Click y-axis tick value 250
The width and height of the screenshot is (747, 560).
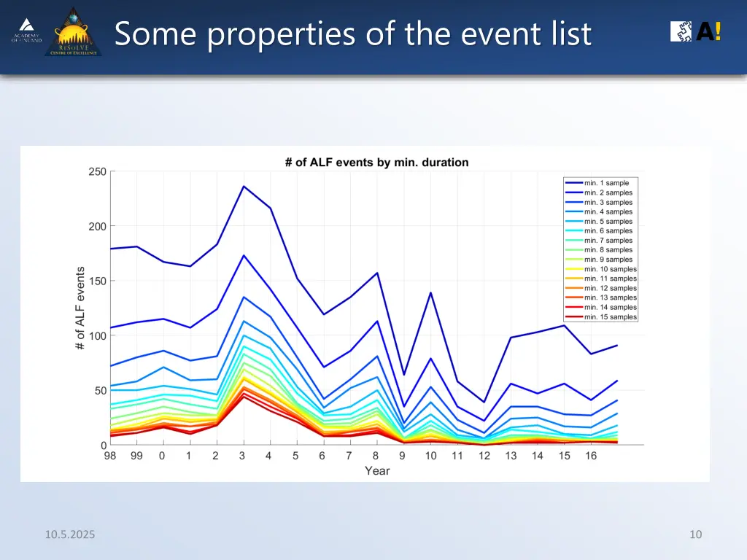pos(98,171)
